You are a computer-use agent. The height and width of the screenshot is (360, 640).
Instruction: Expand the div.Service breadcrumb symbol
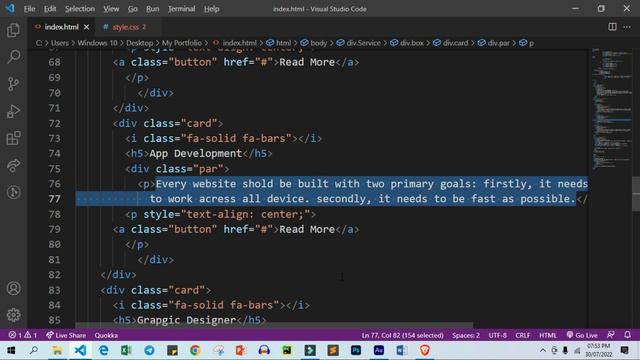[x=358, y=43]
